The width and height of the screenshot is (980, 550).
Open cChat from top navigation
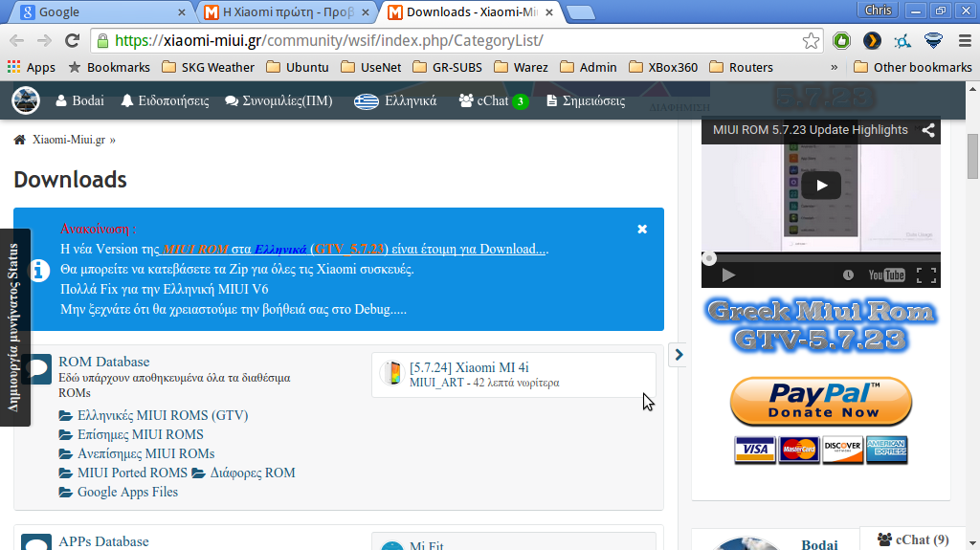pyautogui.click(x=494, y=100)
